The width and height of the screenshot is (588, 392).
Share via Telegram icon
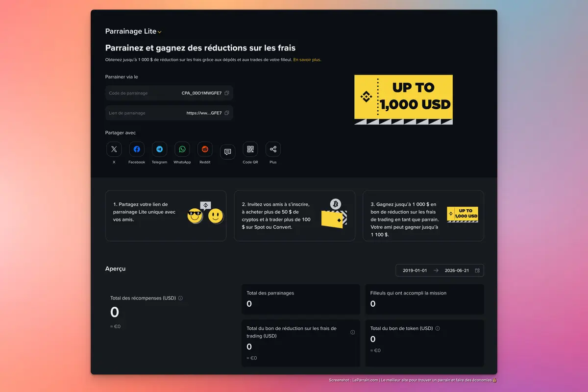point(159,149)
